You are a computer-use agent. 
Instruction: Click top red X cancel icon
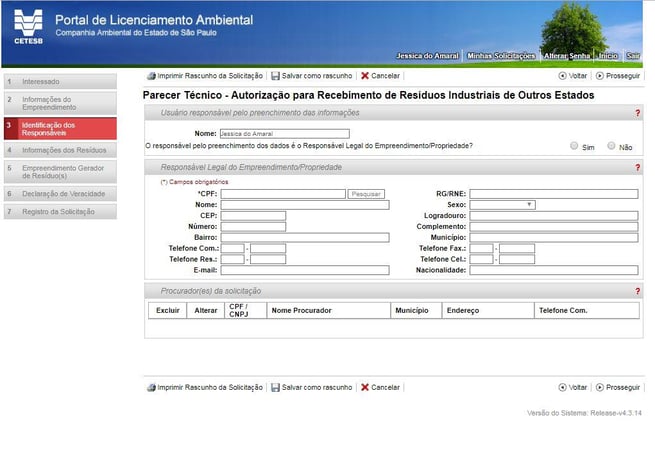tap(365, 76)
